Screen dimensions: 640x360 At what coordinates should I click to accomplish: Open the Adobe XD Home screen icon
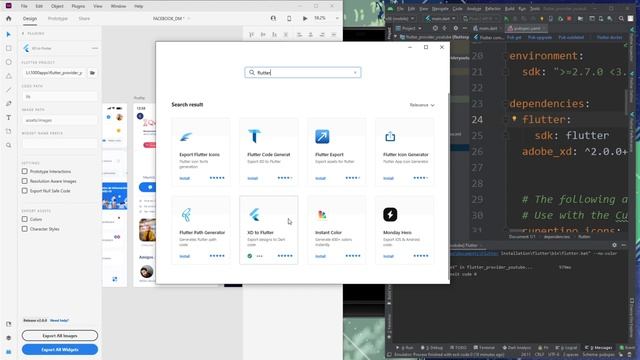click(x=9, y=18)
